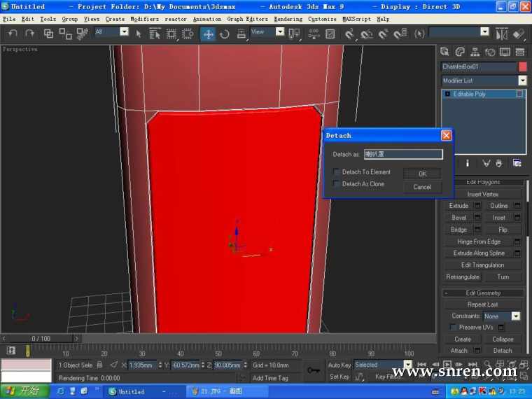This screenshot has width=532, height=399.
Task: Cancel the Detach dialog
Action: tap(422, 187)
